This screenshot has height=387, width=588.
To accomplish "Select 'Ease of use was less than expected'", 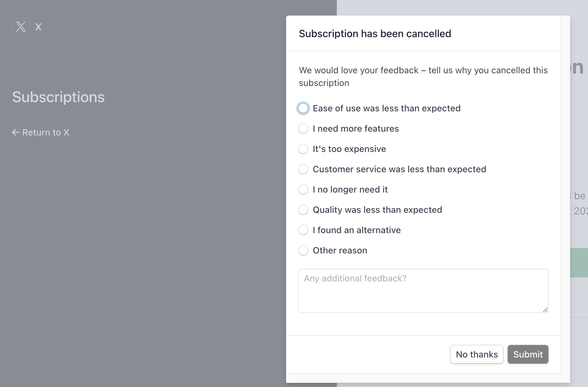I will pos(303,108).
